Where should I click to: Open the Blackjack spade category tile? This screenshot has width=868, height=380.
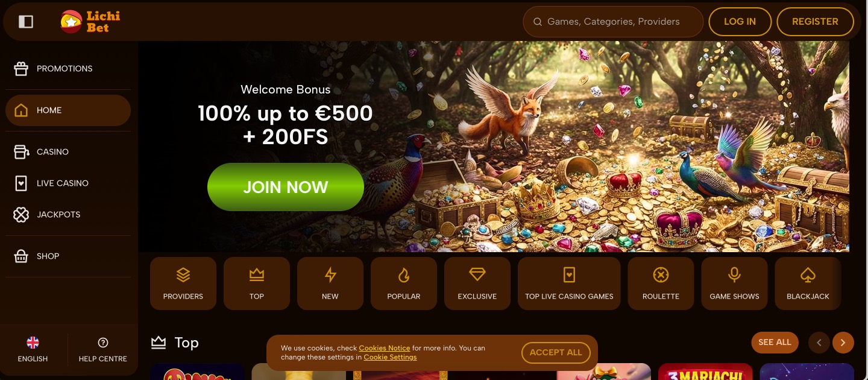pyautogui.click(x=808, y=283)
